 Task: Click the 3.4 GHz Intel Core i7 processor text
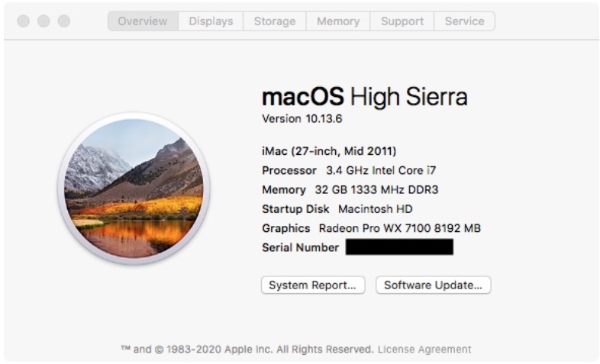[x=381, y=170]
